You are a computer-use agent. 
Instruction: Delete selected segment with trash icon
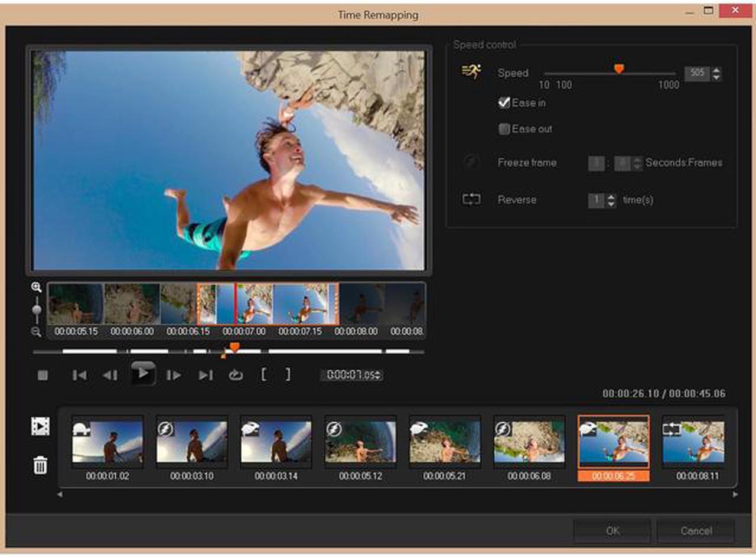(x=40, y=465)
